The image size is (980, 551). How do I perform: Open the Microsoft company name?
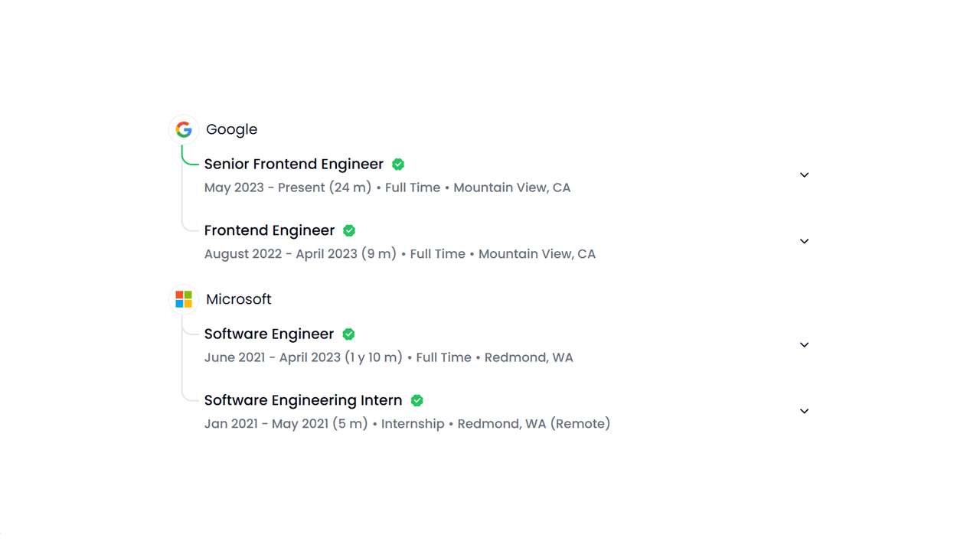coord(238,299)
